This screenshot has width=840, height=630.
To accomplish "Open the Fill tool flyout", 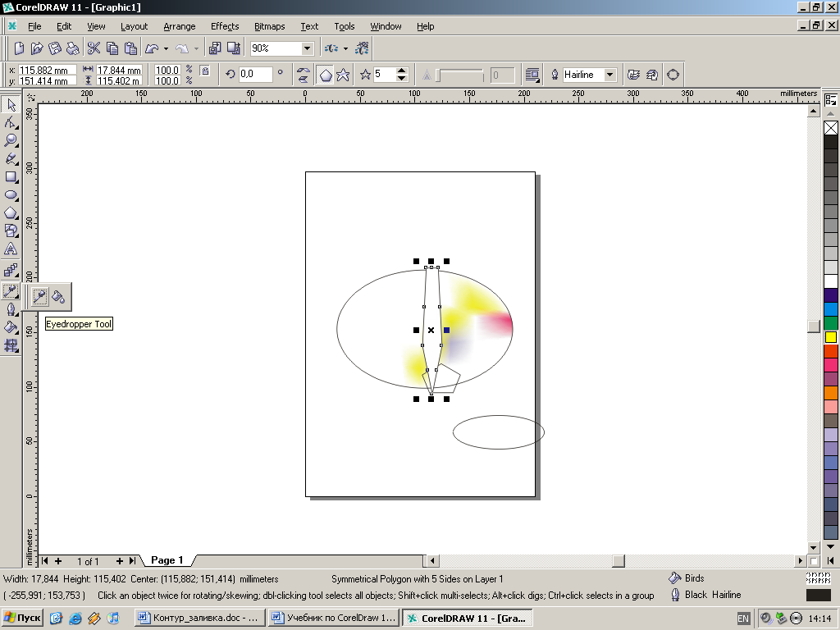I will (x=11, y=327).
